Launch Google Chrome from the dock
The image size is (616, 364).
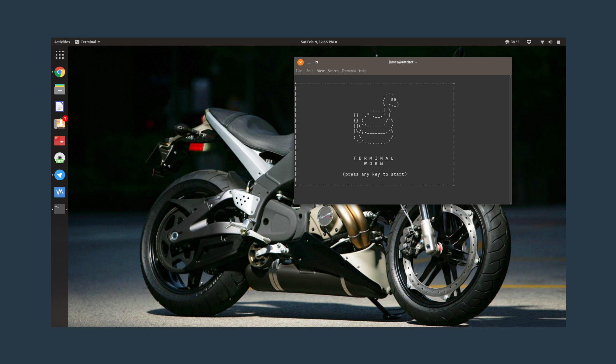click(x=60, y=72)
